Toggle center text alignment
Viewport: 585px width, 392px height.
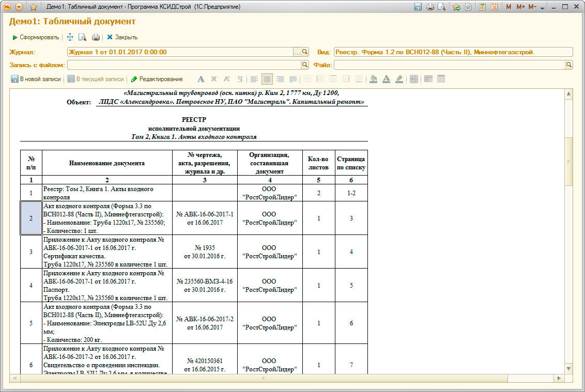coord(267,79)
